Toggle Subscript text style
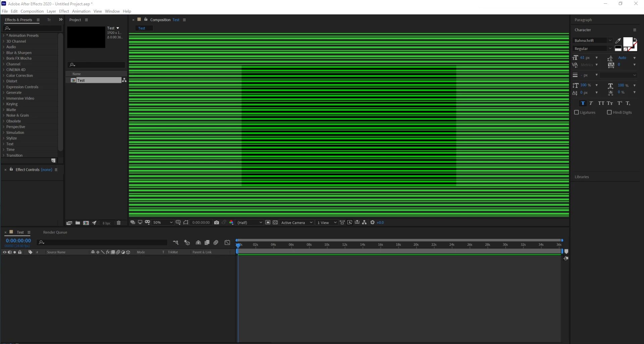 tap(628, 103)
